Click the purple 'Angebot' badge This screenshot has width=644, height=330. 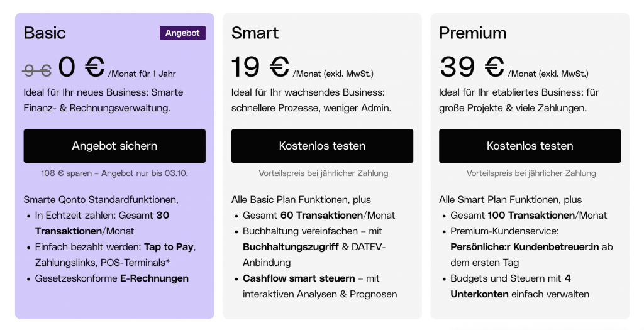pyautogui.click(x=182, y=33)
